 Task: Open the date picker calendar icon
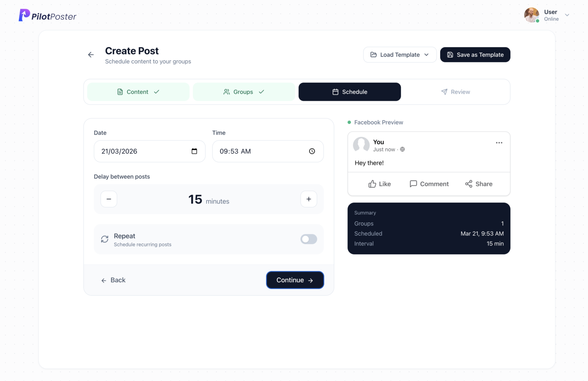[x=194, y=151]
